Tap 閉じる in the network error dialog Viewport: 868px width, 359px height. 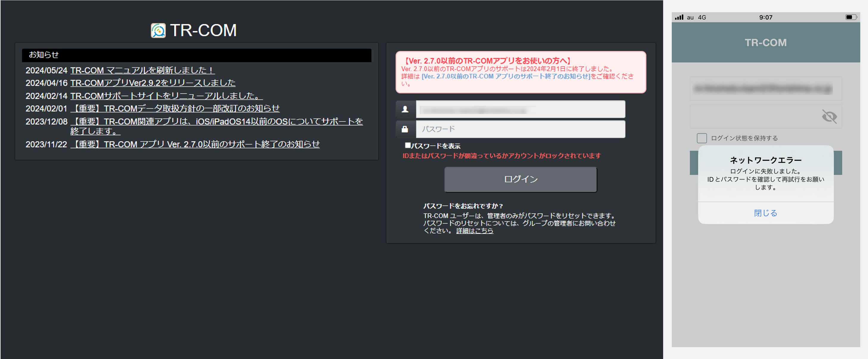point(765,213)
